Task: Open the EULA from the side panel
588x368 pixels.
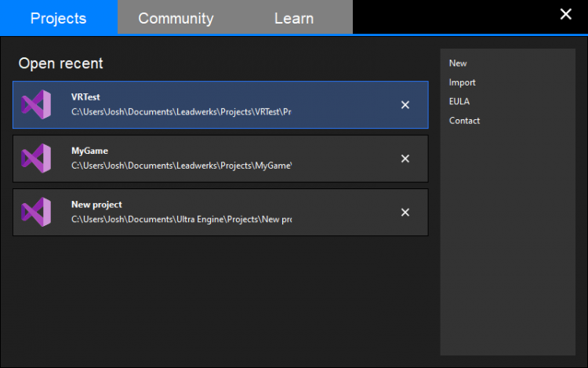Action: [x=459, y=101]
